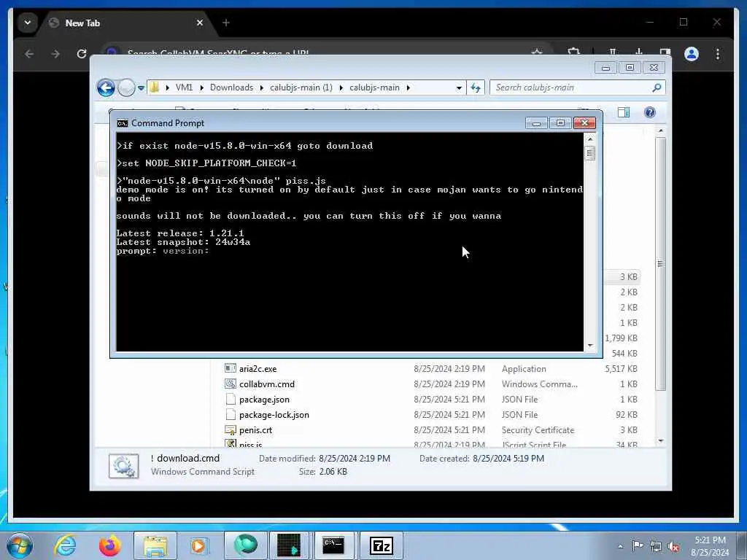Select the aria2c.exe file
This screenshot has width=747, height=560.
point(258,368)
